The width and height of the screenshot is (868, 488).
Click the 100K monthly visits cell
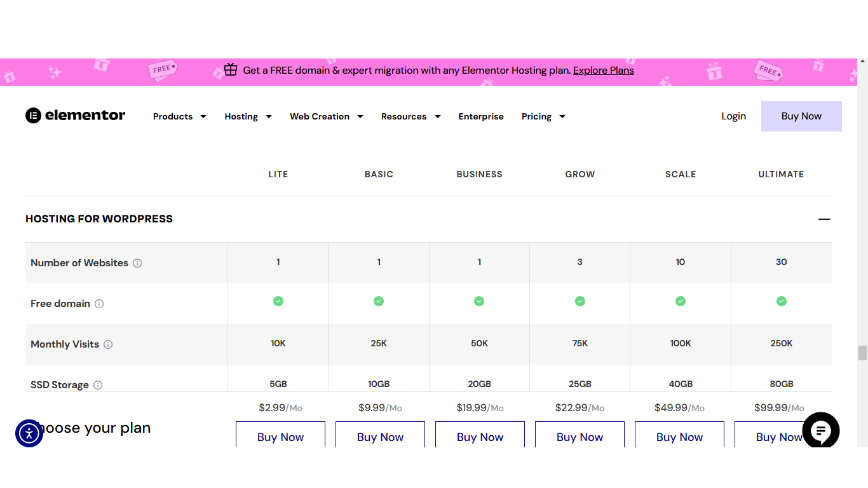coord(681,343)
